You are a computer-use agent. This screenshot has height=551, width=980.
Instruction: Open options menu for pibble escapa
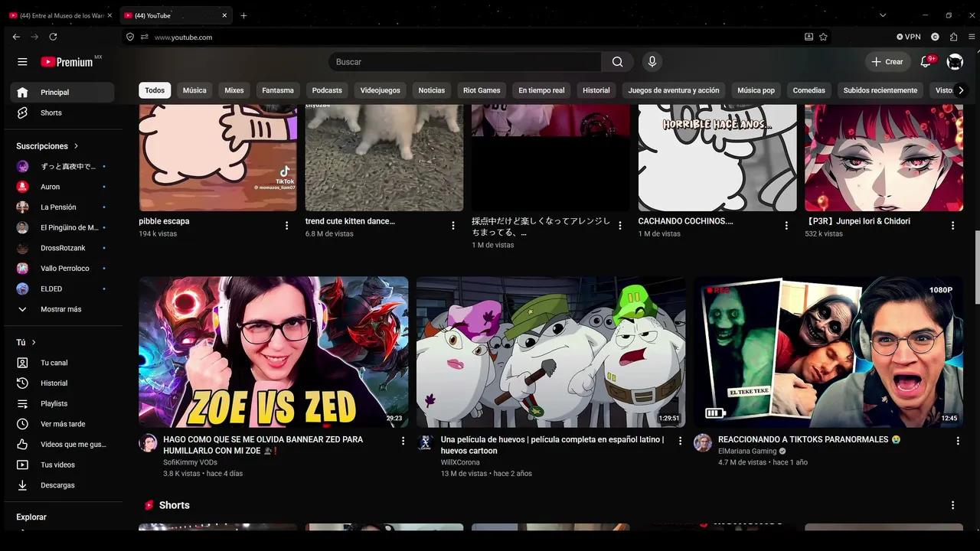pyautogui.click(x=287, y=226)
